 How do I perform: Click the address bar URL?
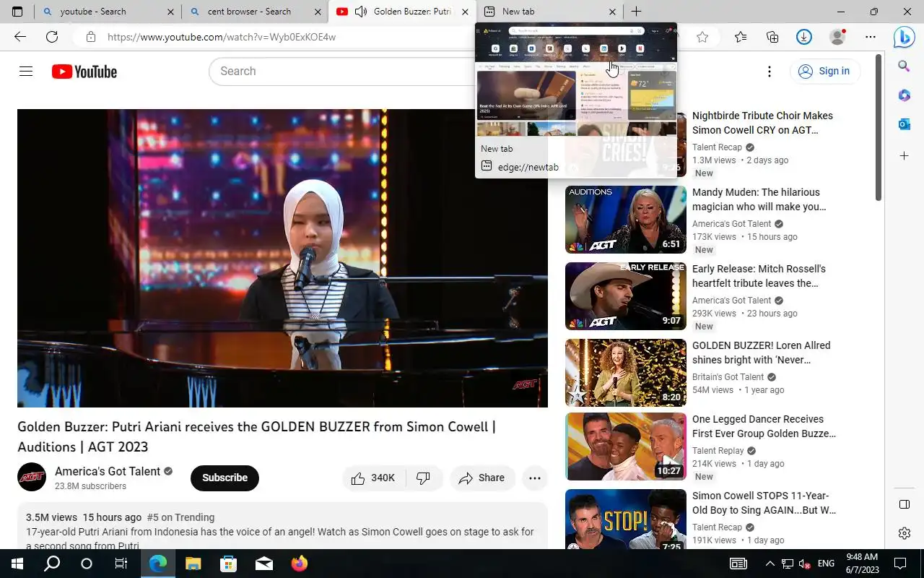[222, 37]
